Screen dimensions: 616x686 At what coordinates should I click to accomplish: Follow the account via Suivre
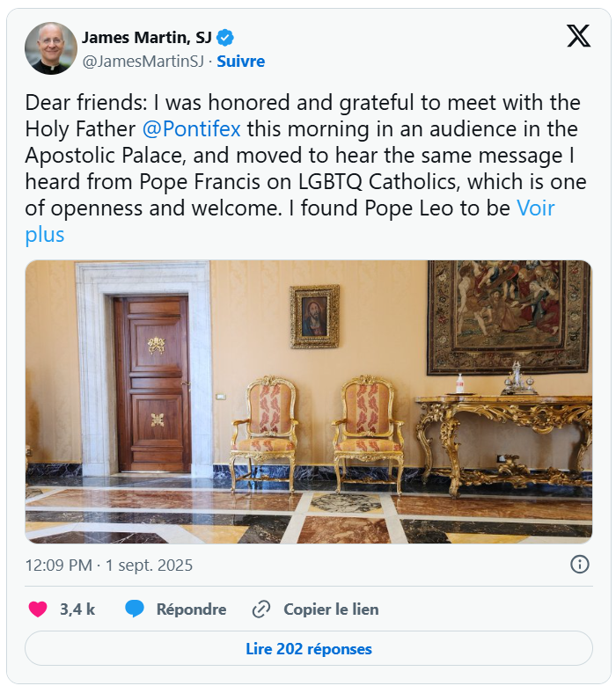tap(240, 62)
